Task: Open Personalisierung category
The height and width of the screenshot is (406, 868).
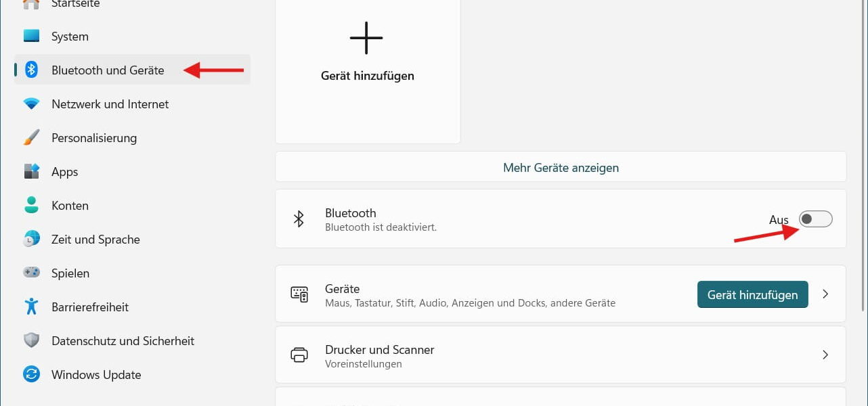Action: coord(132,137)
